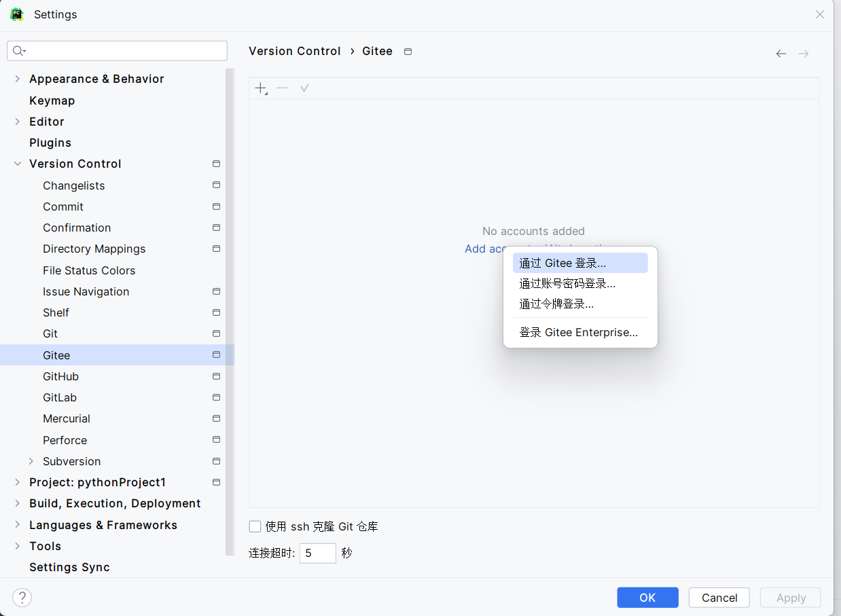Viewport: 841px width, 616px height.
Task: Click project settings icon next to Git
Action: 216,333
